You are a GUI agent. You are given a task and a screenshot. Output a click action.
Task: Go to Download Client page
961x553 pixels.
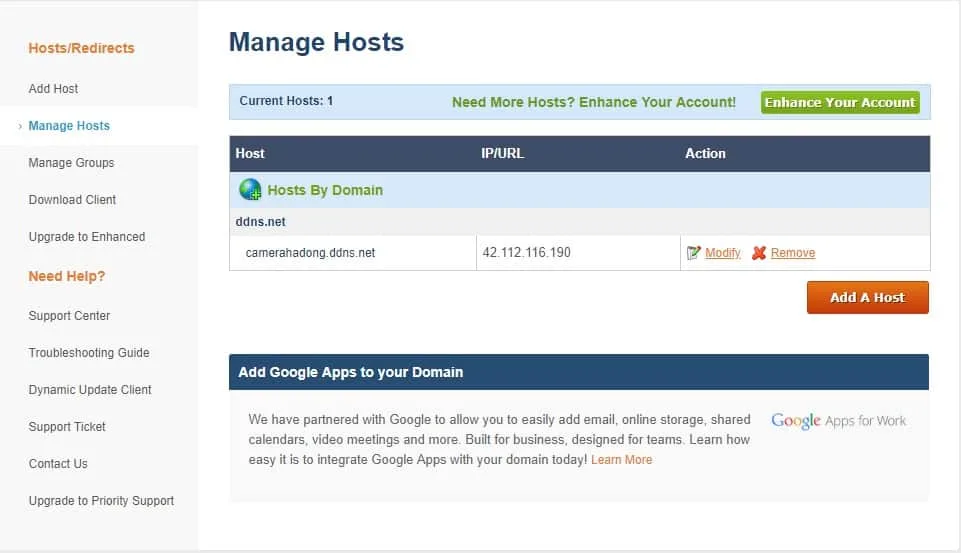pyautogui.click(x=72, y=200)
